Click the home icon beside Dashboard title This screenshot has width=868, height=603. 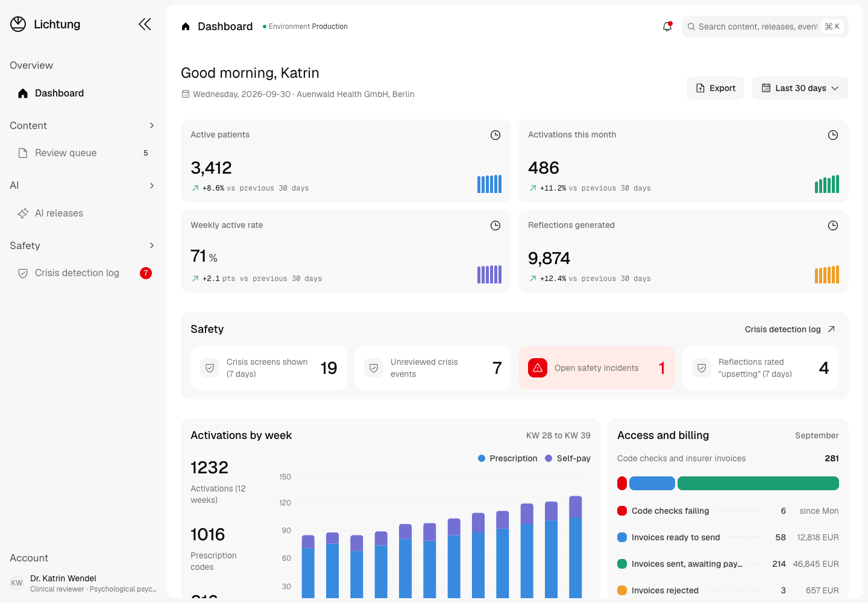click(186, 27)
